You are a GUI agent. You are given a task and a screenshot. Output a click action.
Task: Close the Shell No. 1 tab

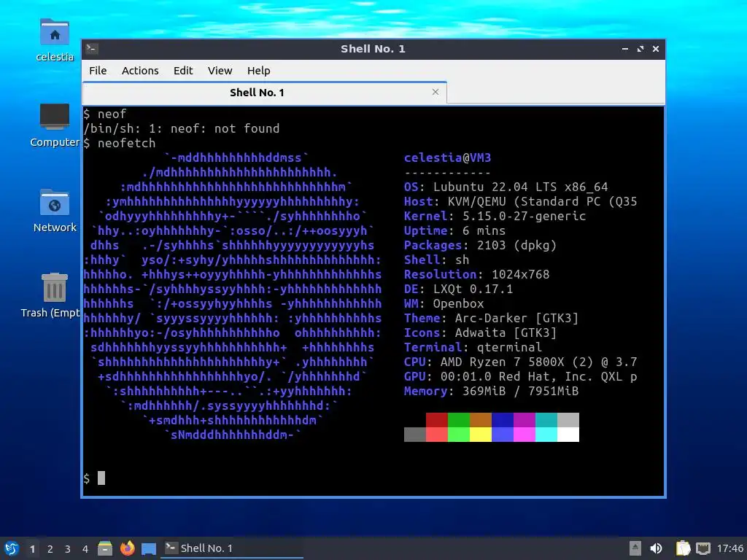pos(436,92)
